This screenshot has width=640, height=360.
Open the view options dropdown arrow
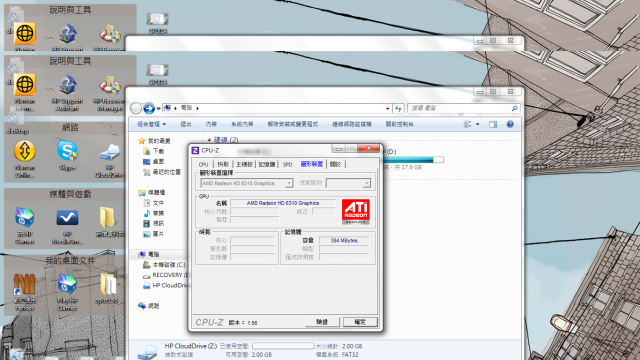tap(478, 124)
